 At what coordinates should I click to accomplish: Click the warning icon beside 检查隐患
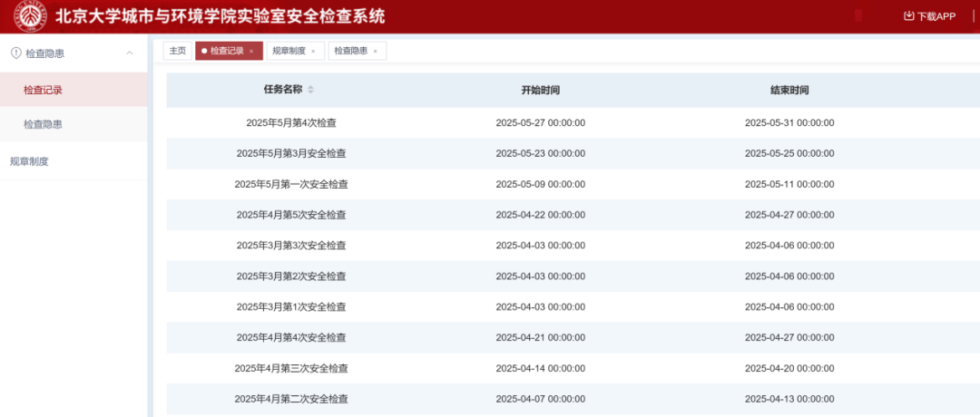[15, 53]
